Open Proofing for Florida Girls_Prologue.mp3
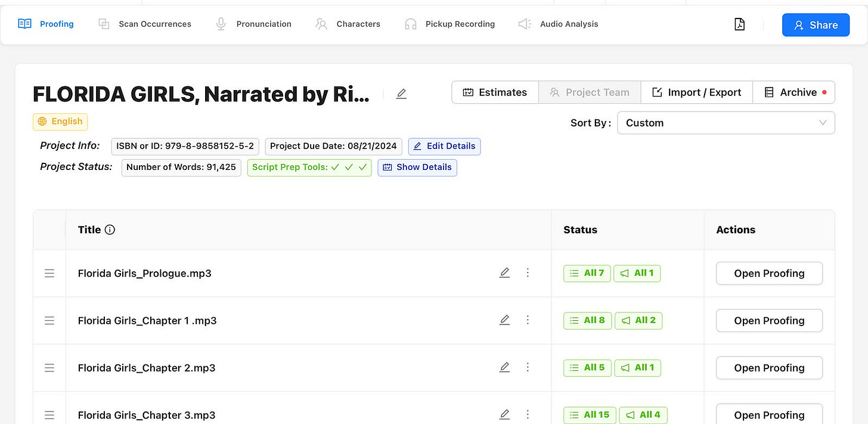 pos(769,273)
